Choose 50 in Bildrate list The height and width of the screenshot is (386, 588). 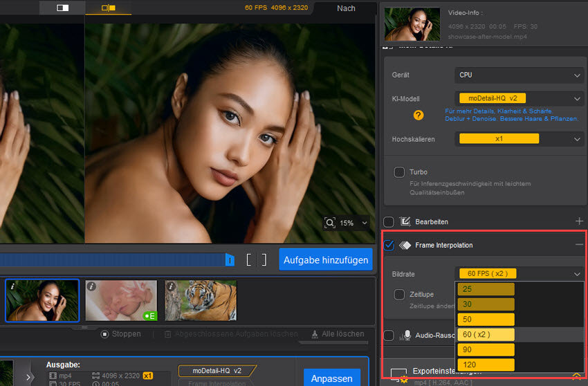(x=486, y=319)
